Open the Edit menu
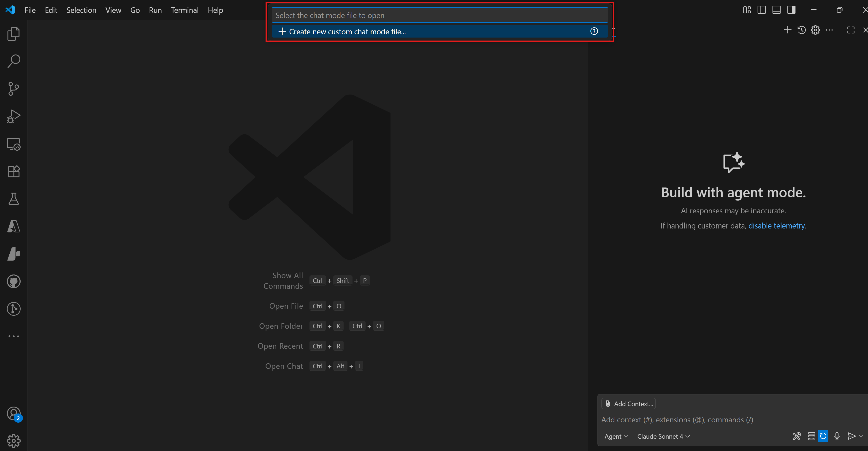This screenshot has width=868, height=451. tap(51, 10)
